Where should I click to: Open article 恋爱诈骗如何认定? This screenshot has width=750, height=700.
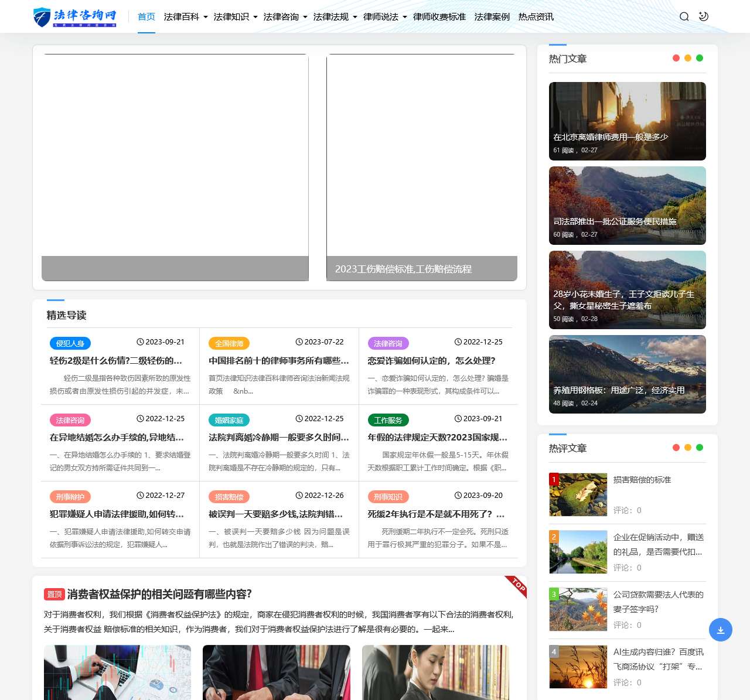coord(431,361)
